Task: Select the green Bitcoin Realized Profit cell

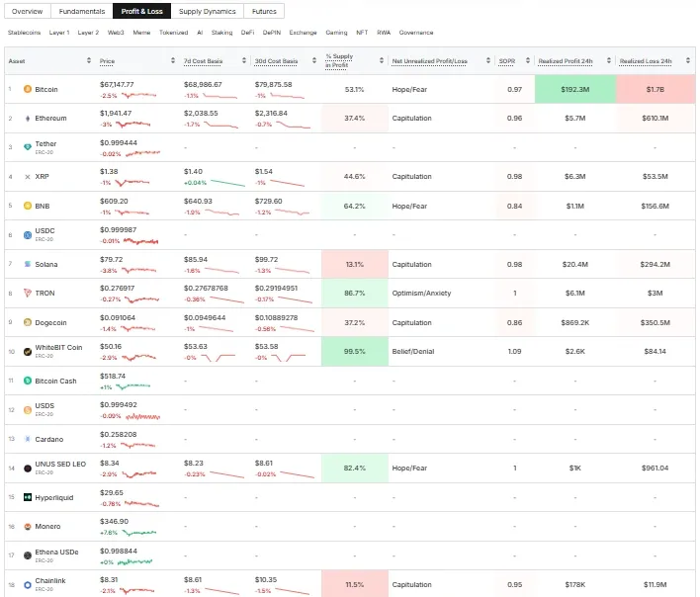Action: pyautogui.click(x=575, y=89)
